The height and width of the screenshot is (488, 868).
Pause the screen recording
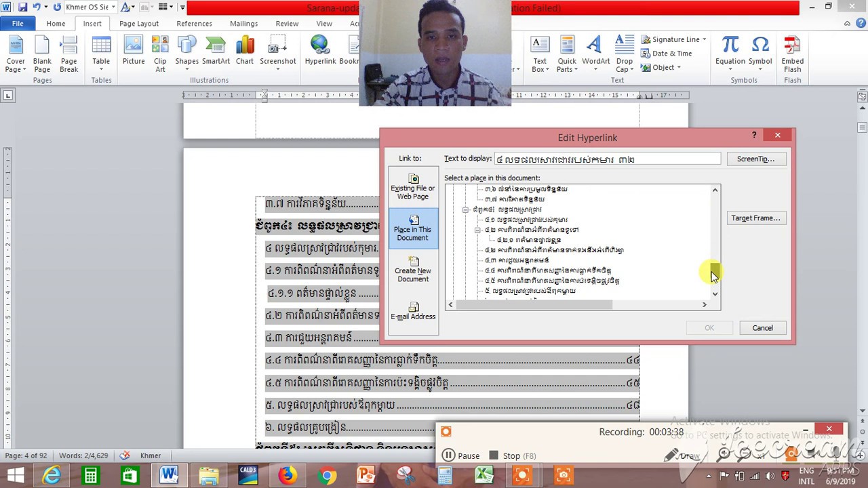click(461, 456)
